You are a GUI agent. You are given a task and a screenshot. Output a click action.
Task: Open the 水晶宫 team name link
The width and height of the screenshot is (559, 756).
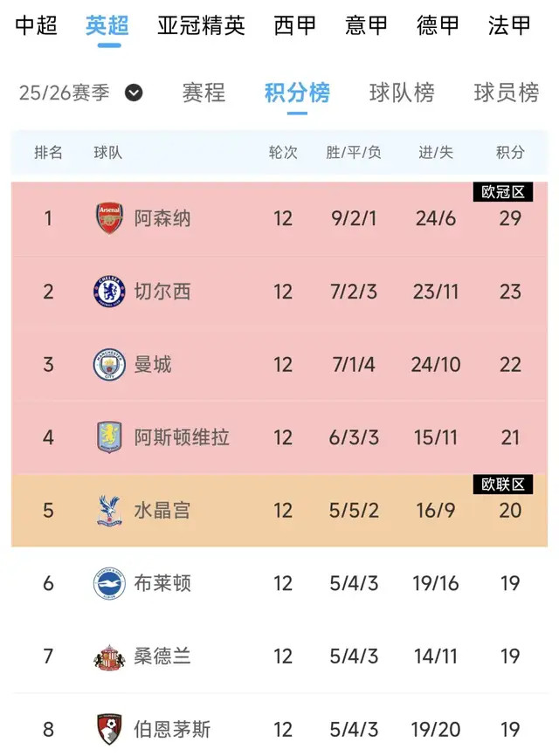click(x=162, y=510)
